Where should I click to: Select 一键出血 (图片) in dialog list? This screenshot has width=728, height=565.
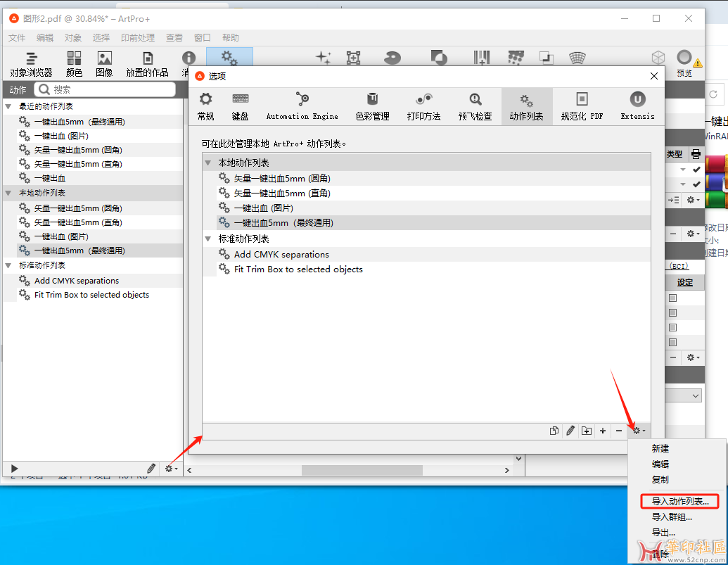tap(433, 208)
